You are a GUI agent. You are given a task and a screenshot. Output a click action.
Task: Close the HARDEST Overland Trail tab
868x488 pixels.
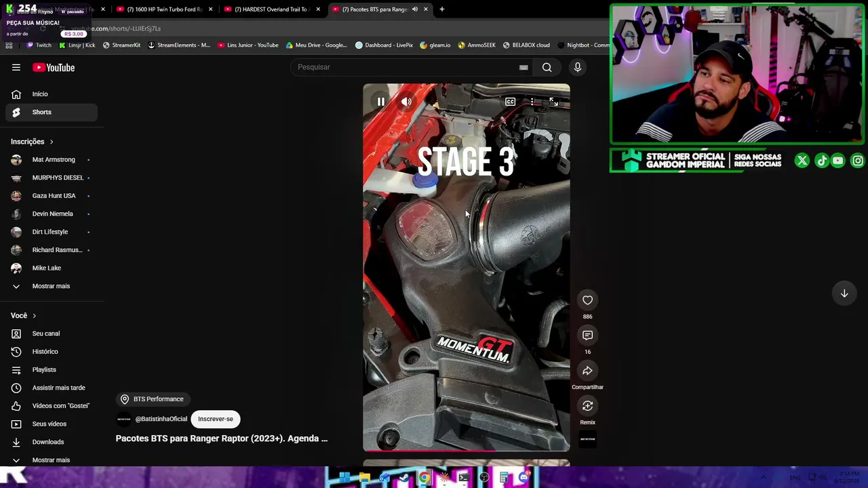coord(318,9)
